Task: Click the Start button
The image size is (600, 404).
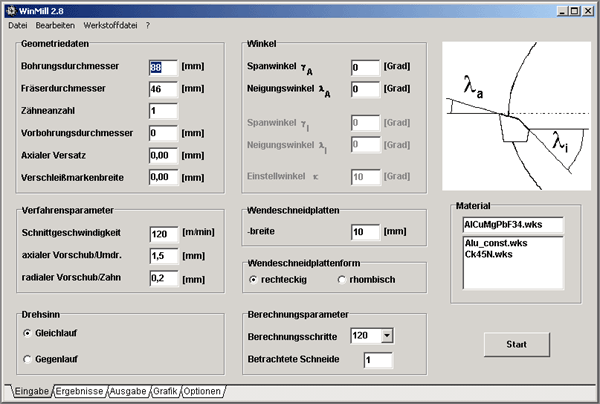Action: 517,344
